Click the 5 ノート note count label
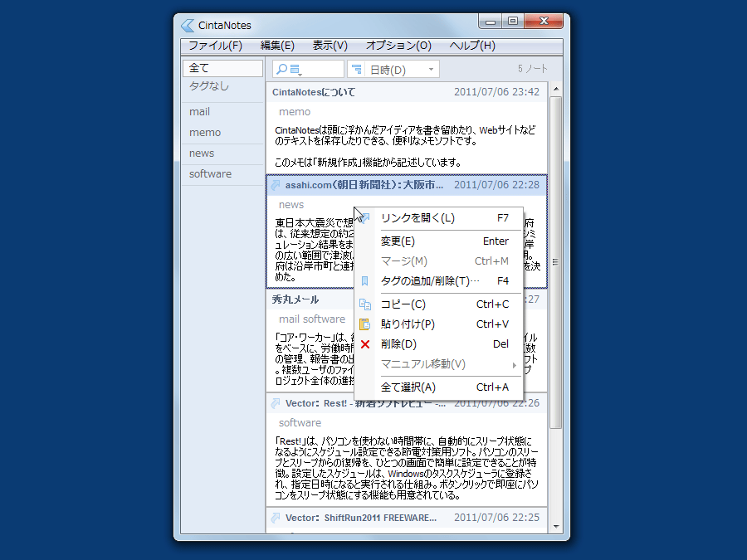The image size is (747, 560). click(533, 69)
